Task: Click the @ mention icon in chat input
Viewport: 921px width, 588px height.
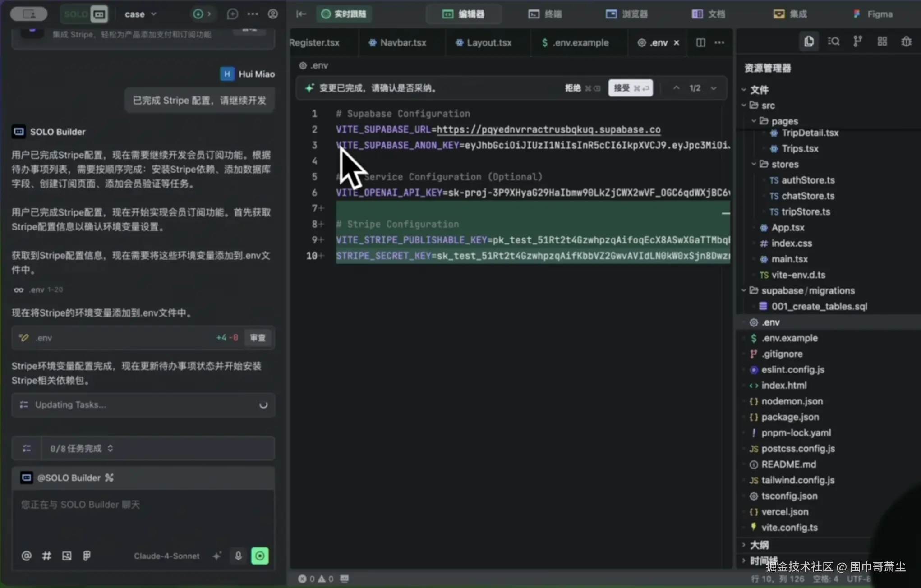Action: coord(27,556)
